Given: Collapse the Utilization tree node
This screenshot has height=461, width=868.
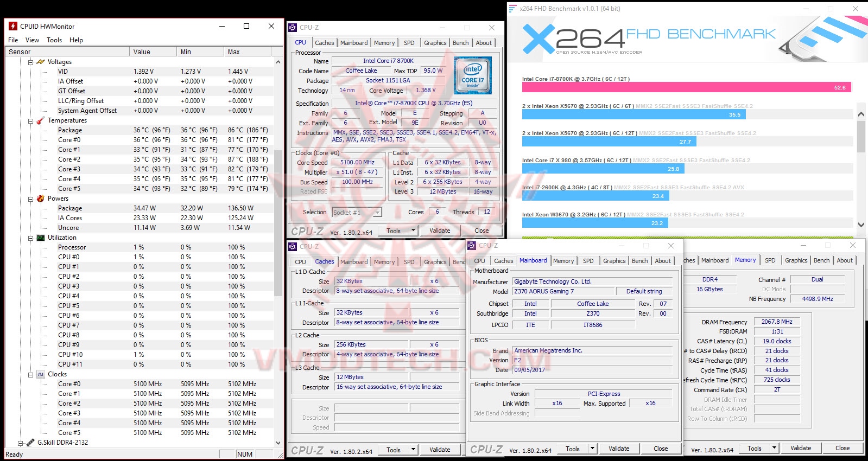Looking at the screenshot, I should 31,238.
